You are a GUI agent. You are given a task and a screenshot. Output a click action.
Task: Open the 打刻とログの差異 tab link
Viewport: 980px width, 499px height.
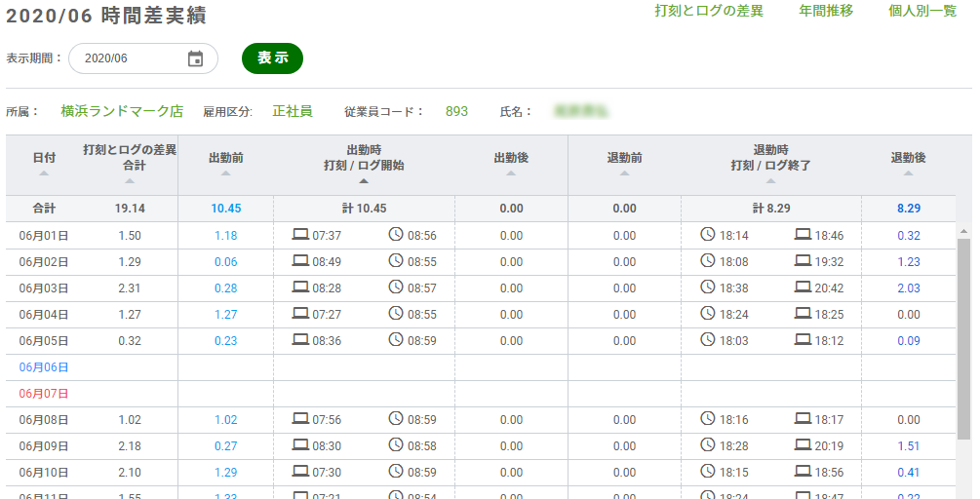click(709, 11)
